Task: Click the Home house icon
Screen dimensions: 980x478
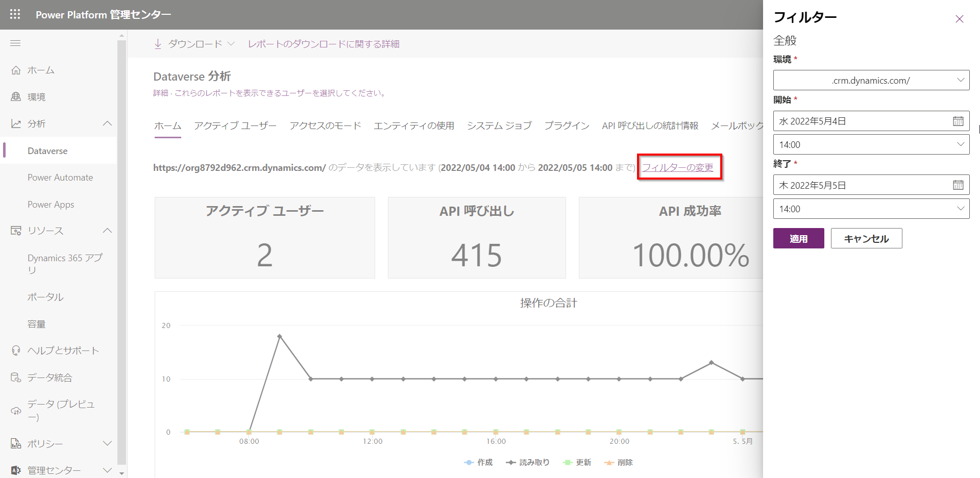Action: coord(16,70)
